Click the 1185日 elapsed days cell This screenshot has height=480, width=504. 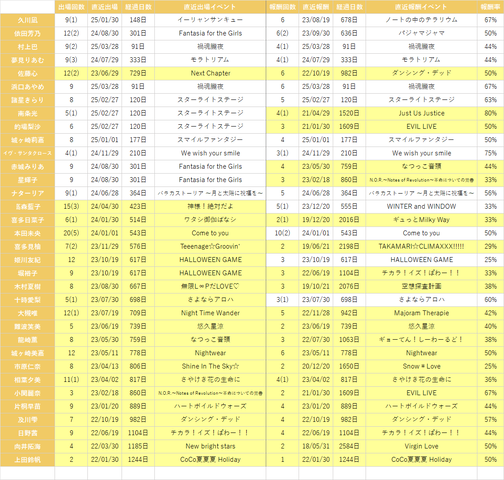[x=138, y=446]
